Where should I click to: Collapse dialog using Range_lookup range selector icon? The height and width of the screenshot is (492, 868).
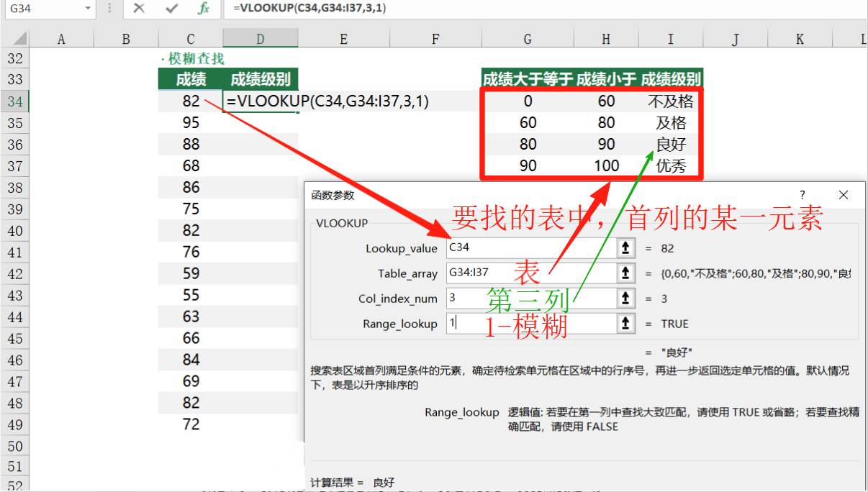626,324
